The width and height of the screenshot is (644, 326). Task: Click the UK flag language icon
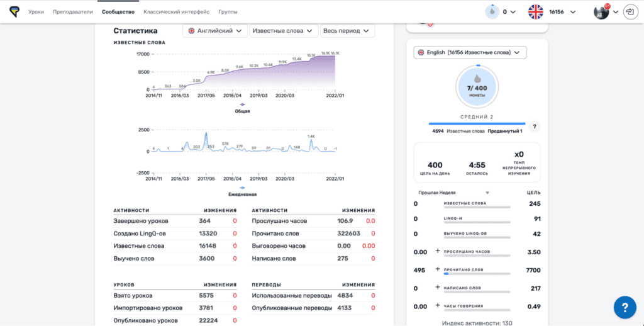coord(535,11)
